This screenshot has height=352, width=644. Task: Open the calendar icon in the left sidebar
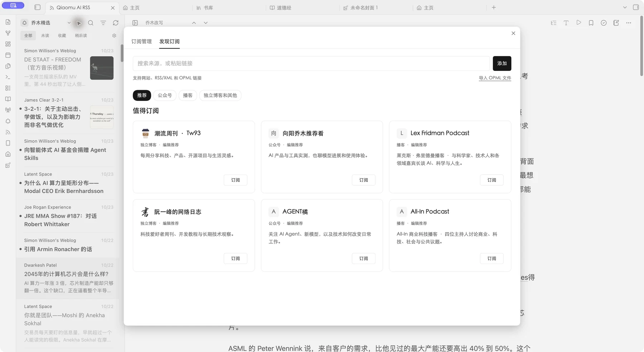click(8, 55)
